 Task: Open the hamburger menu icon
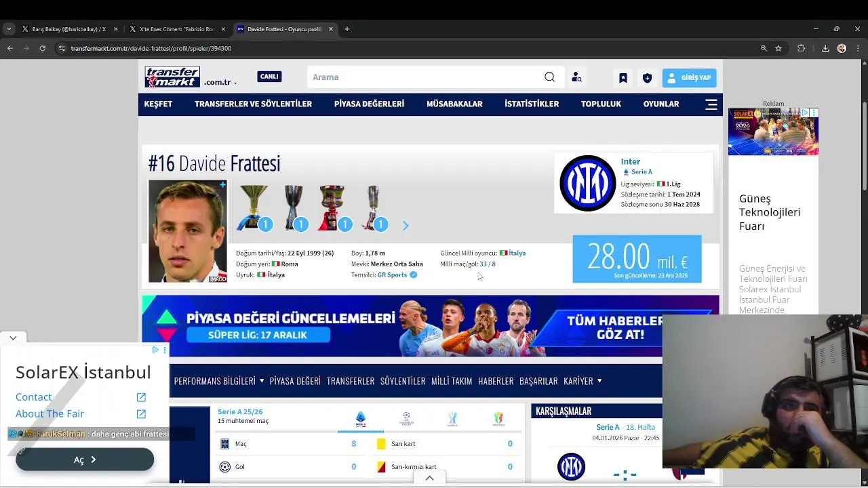point(711,104)
